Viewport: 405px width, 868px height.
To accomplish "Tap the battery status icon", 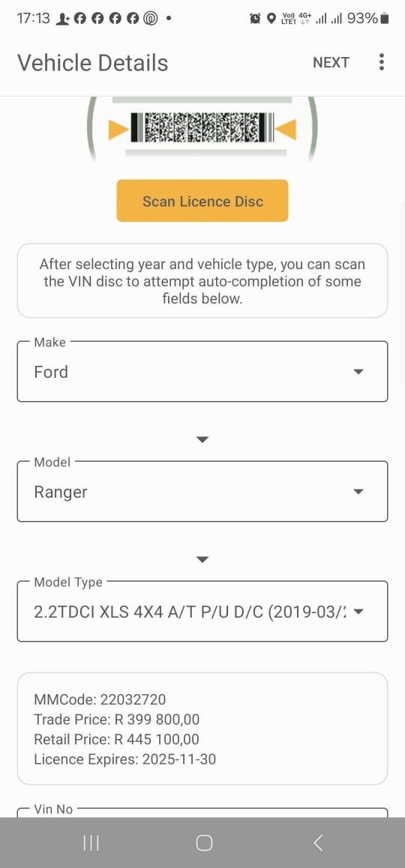I will 385,19.
